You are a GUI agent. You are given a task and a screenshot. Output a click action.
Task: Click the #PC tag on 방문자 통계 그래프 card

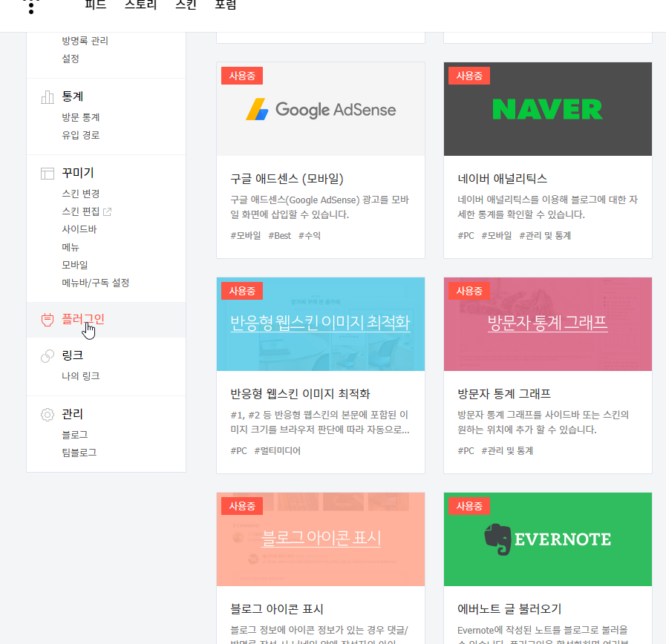466,450
